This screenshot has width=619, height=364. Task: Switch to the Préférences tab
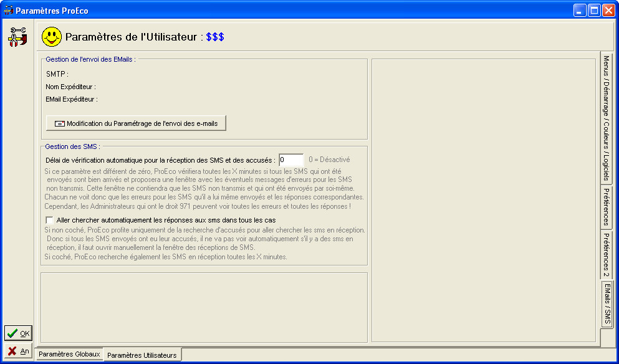(607, 207)
